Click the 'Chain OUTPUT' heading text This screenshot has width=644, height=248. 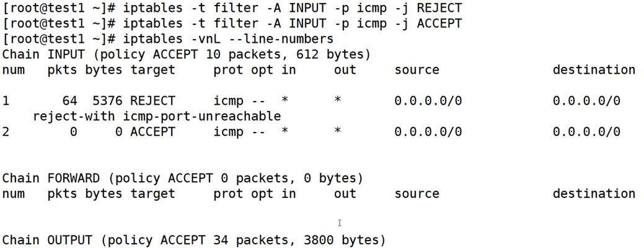click(x=47, y=240)
